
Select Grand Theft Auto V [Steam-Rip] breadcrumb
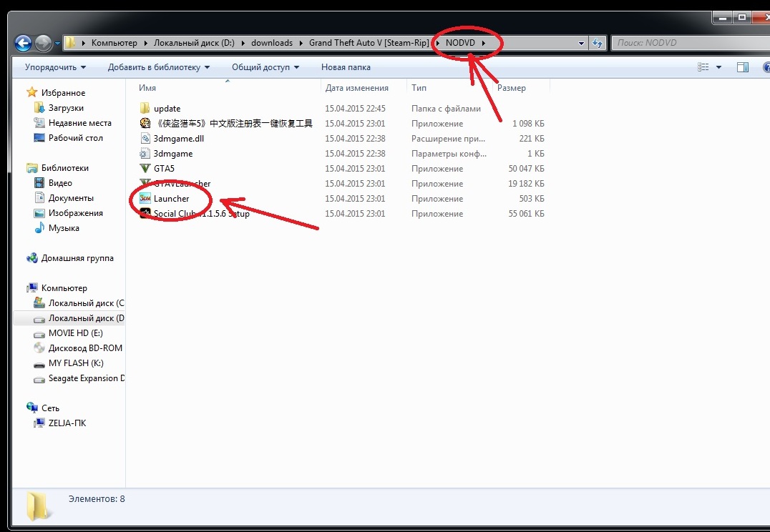369,43
